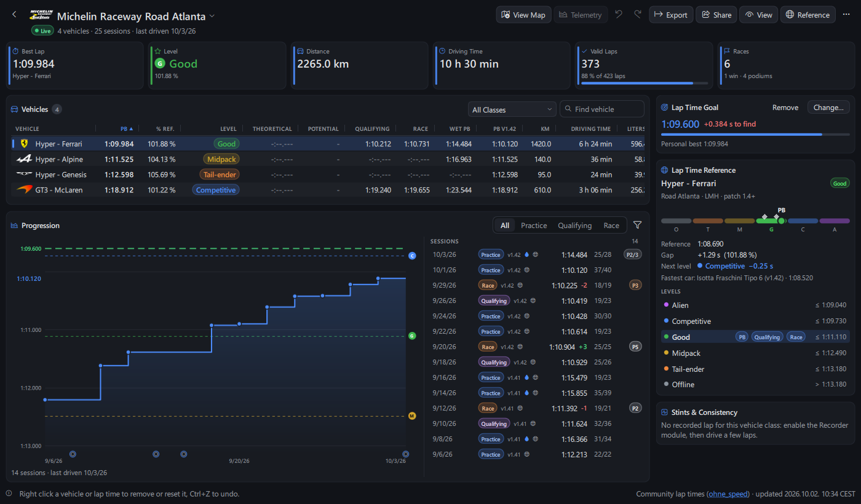
Task: Select the All sessions tab
Action: 505,226
